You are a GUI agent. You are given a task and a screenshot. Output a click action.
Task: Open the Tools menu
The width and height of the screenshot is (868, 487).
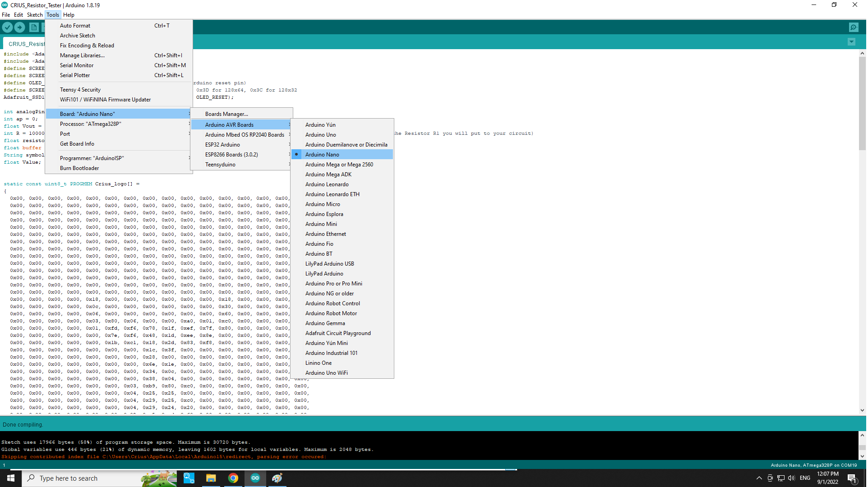(x=52, y=15)
